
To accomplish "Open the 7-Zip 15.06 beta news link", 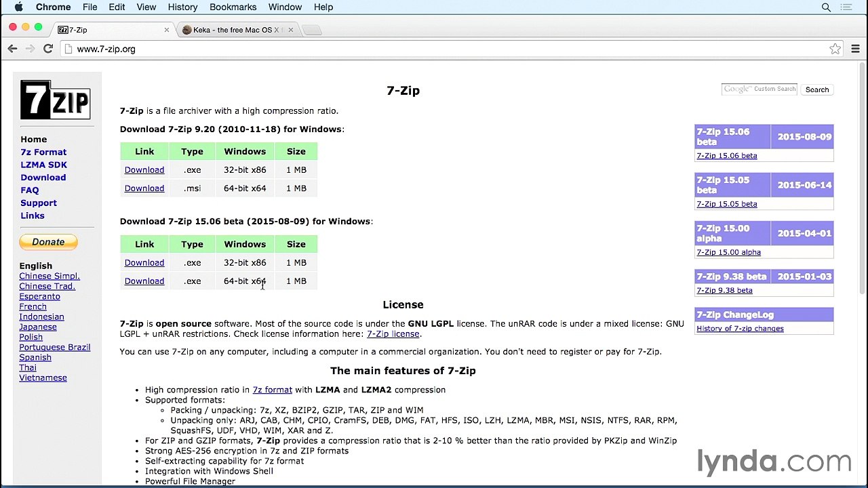I will tap(727, 156).
